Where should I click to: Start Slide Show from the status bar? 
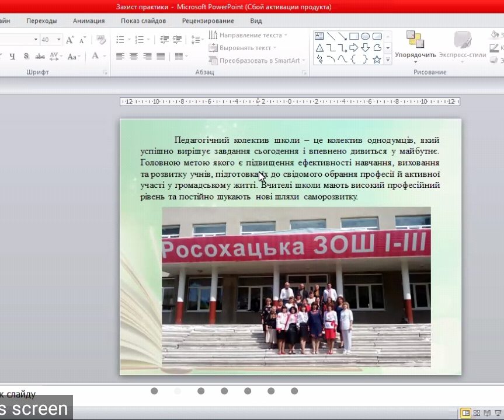(x=498, y=412)
